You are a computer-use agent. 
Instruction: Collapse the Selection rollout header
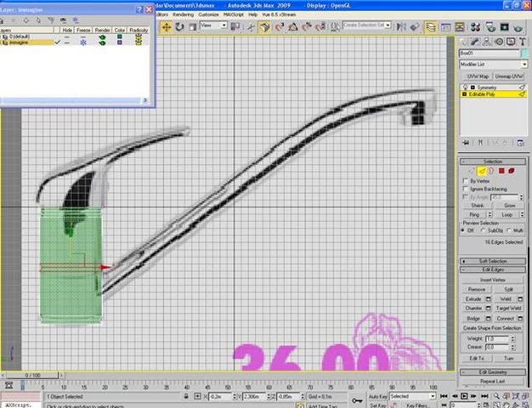tap(494, 161)
